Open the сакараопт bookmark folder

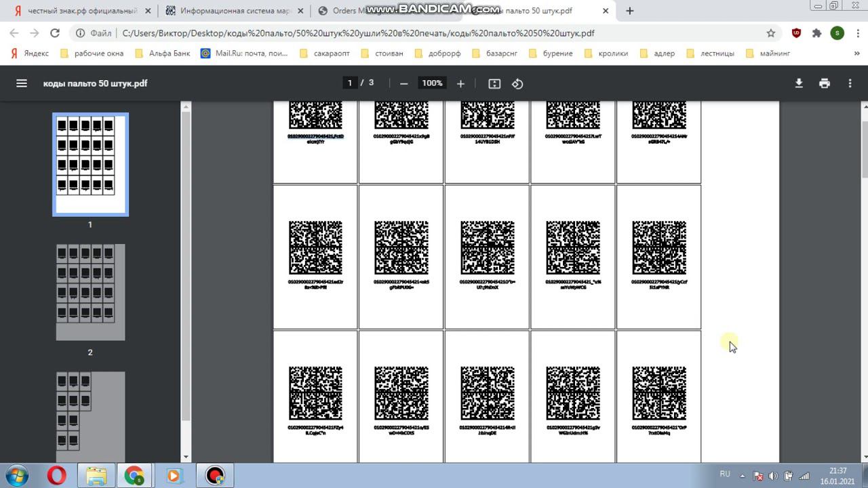point(325,54)
